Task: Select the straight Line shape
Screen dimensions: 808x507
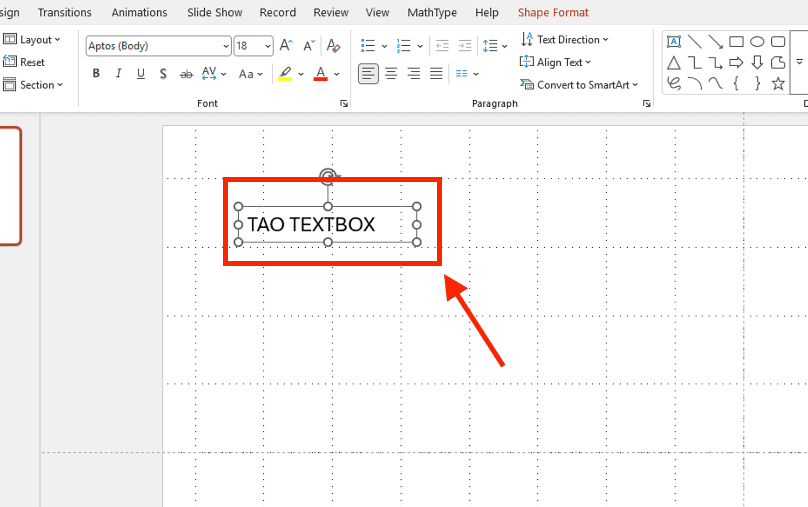Action: (695, 42)
